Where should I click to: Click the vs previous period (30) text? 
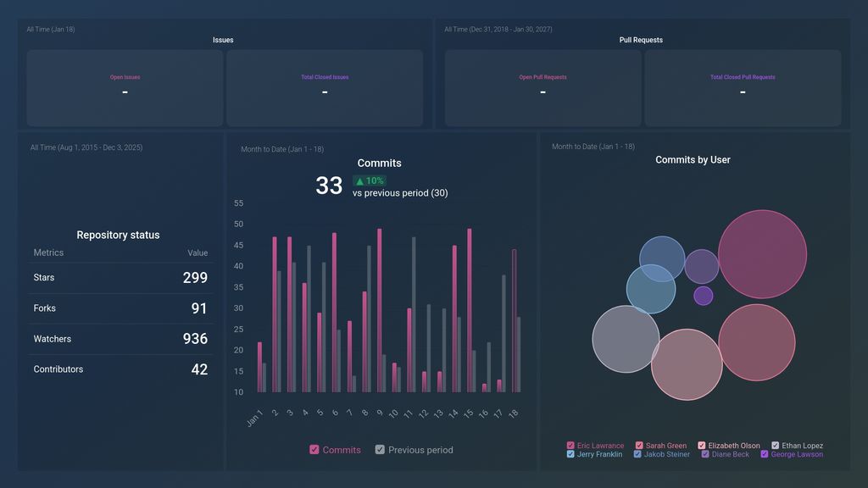(400, 193)
